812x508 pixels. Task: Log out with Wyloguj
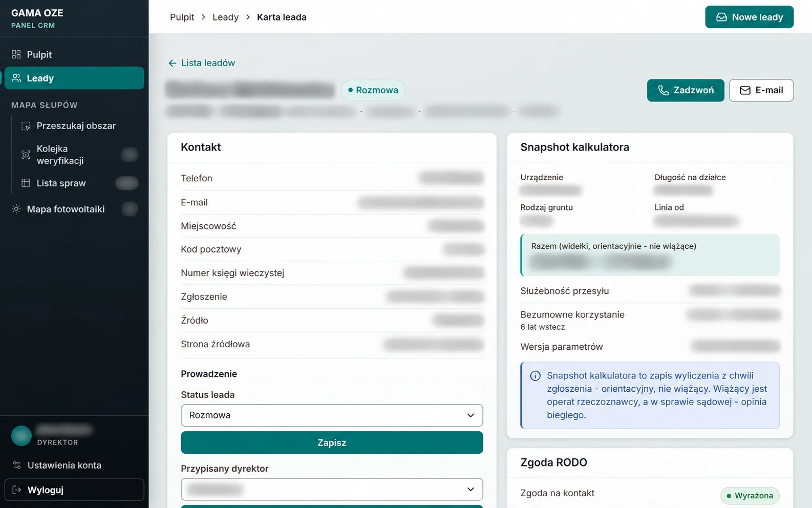74,490
